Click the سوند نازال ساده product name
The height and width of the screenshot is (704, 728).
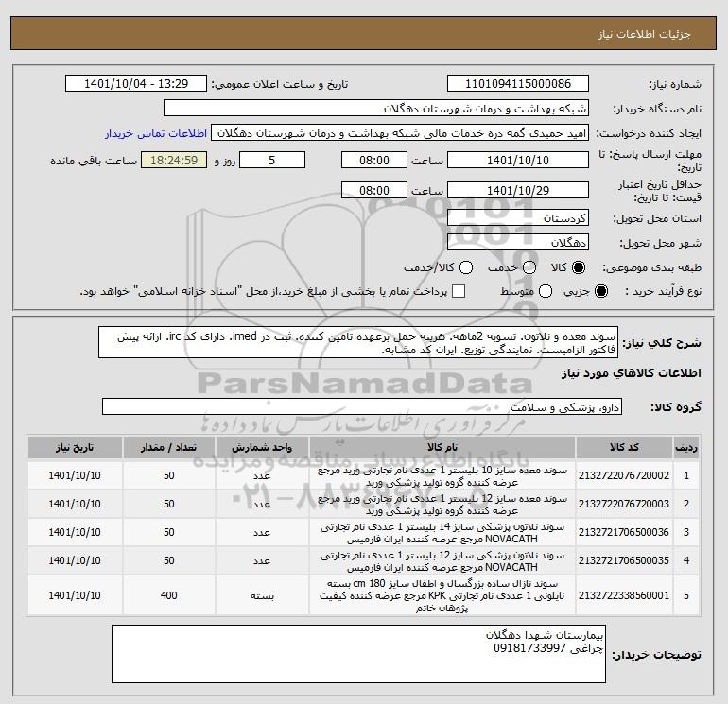click(442, 595)
